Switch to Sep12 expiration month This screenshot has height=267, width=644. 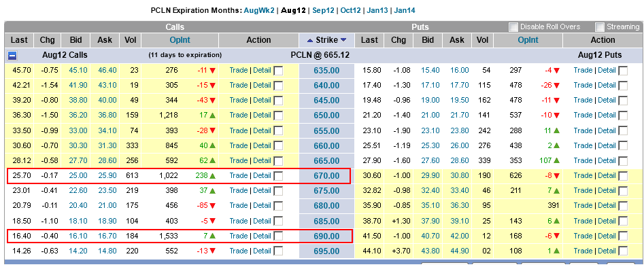point(323,11)
